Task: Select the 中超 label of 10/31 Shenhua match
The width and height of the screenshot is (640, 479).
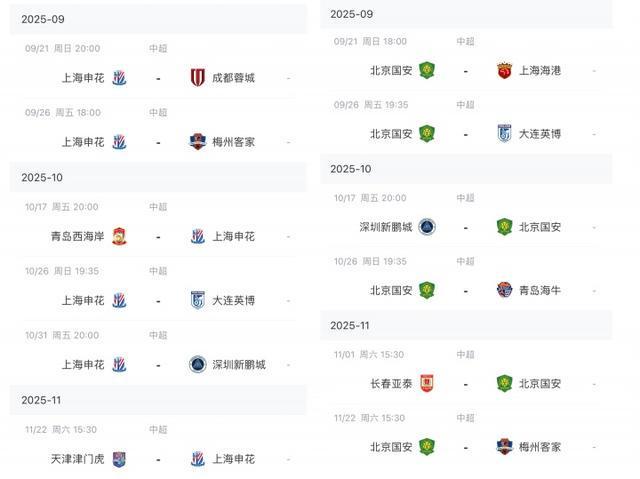Action: pyautogui.click(x=158, y=335)
